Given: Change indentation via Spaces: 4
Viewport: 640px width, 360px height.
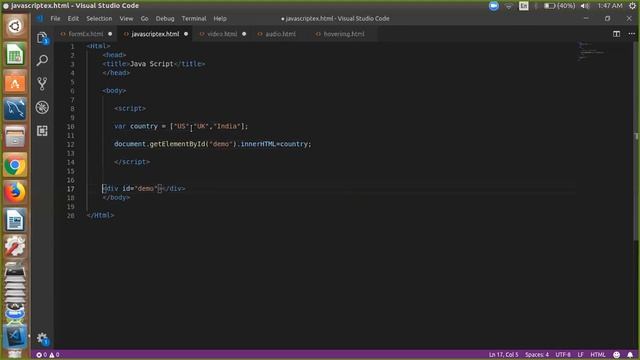Looking at the screenshot, I should coord(537,355).
